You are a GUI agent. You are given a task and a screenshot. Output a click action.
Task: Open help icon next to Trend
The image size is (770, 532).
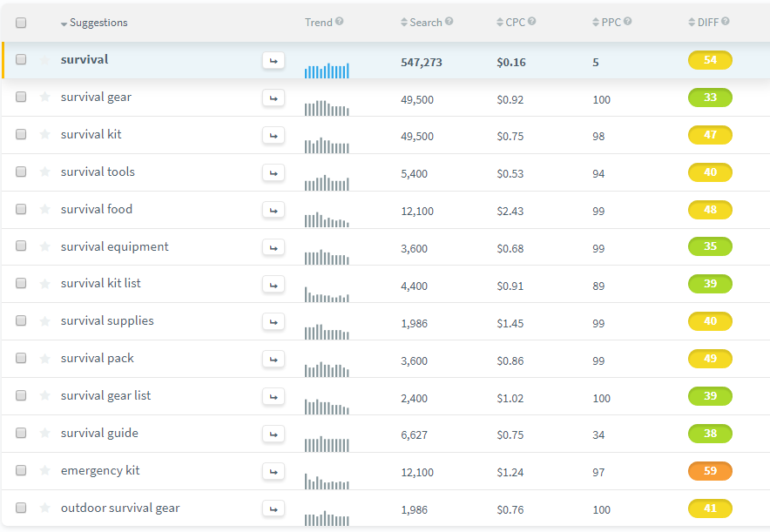point(340,22)
